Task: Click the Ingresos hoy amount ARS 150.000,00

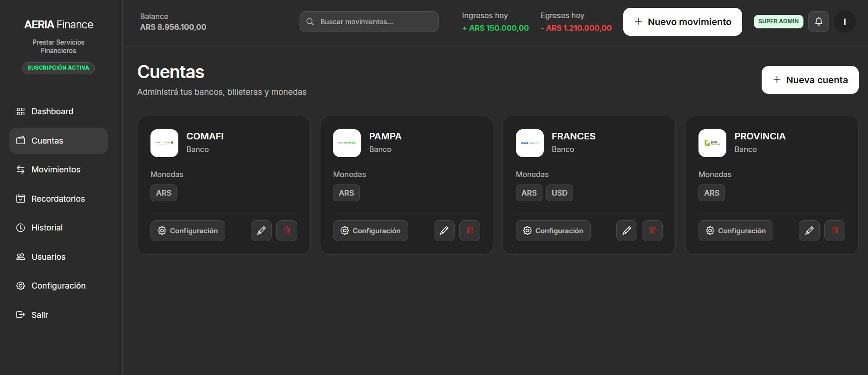Action: pyautogui.click(x=496, y=28)
